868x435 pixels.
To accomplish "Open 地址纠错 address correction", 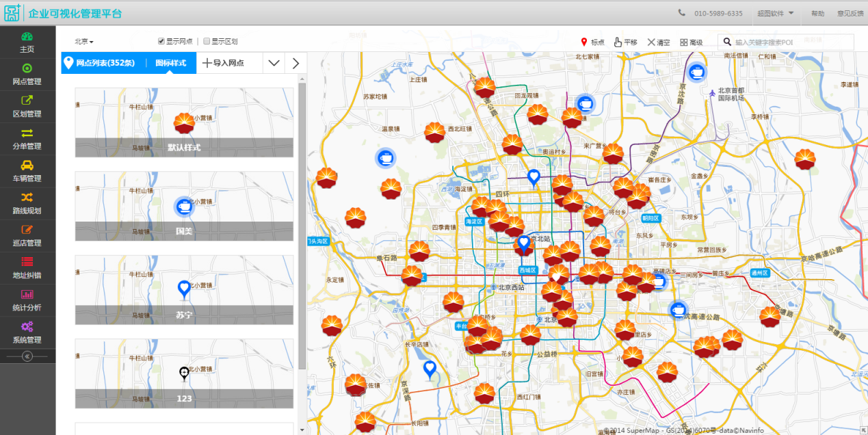I will (x=27, y=267).
